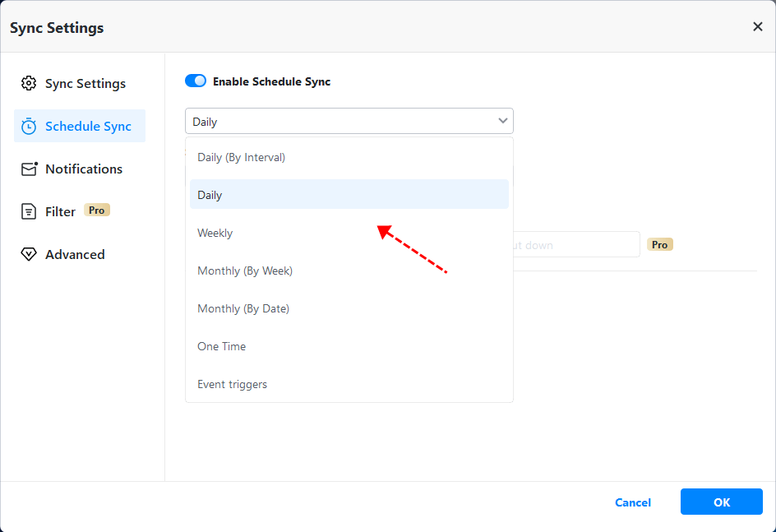Click the OK button
The width and height of the screenshot is (776, 532).
point(721,502)
